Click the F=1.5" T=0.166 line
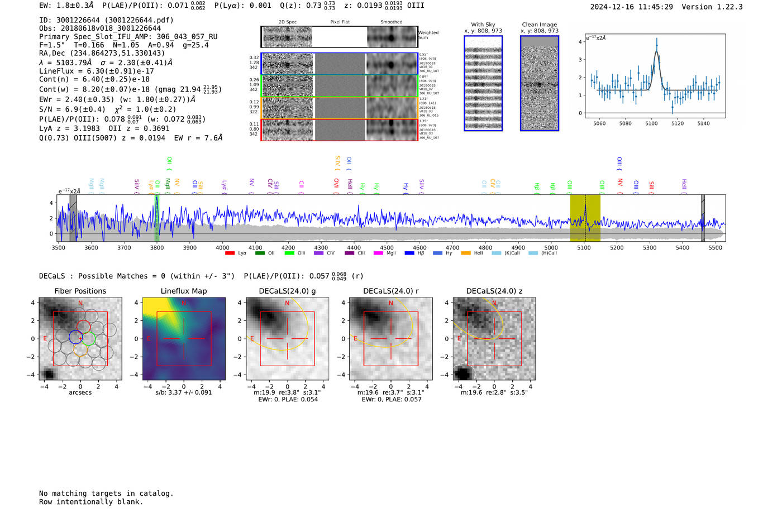Image resolution: width=782 pixels, height=532 pixels. [124, 45]
